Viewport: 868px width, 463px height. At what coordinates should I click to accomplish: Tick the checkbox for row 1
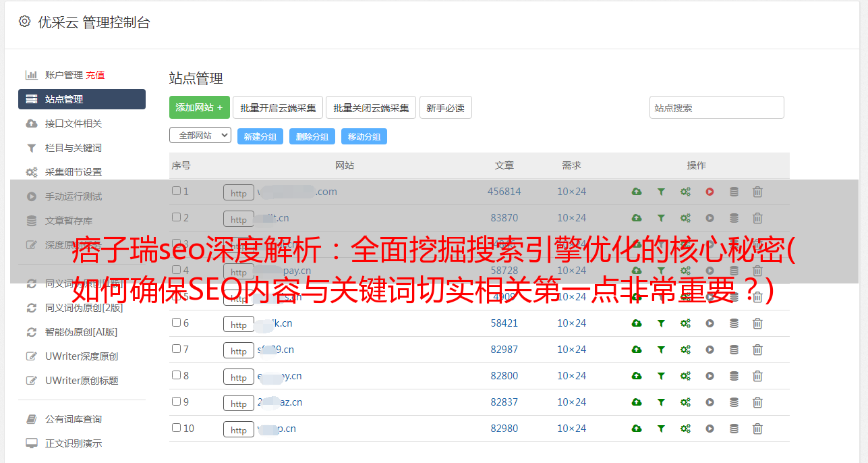point(176,191)
